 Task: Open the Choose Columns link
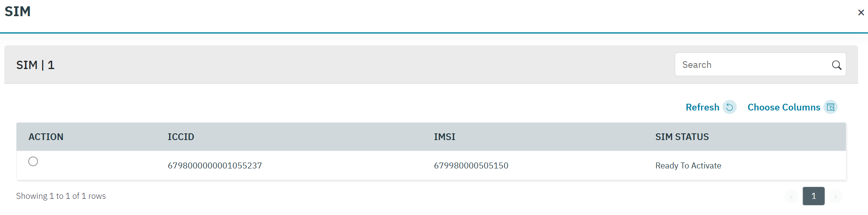click(784, 107)
